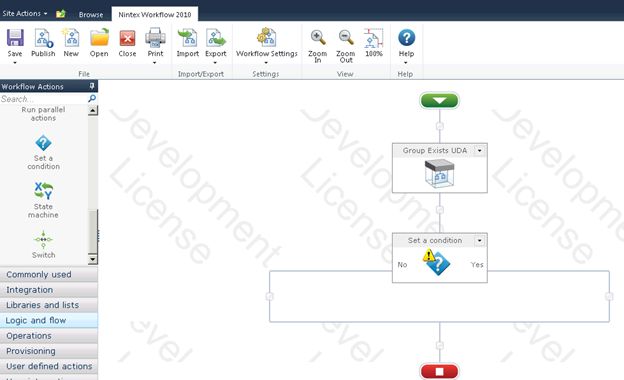Click the Yes branch drop point
Screen dimensions: 624x380
[609, 296]
